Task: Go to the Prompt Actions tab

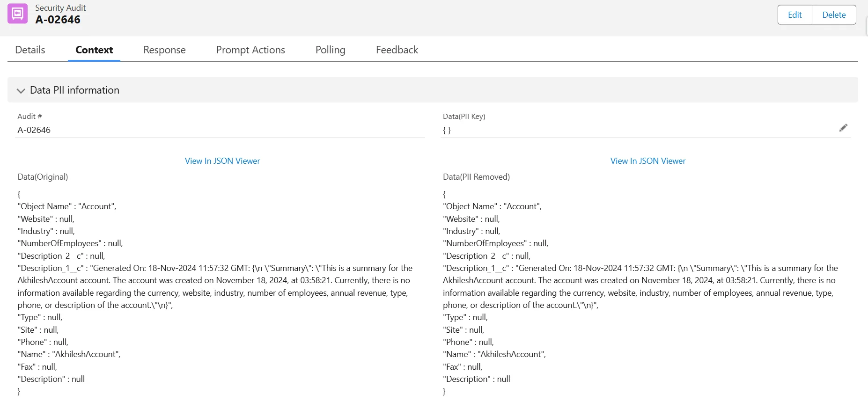Action: (250, 50)
